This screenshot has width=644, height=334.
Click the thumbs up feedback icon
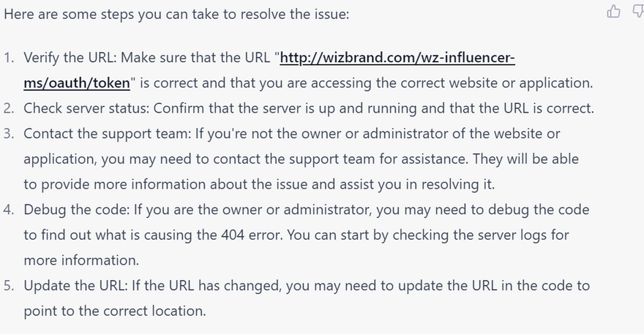pyautogui.click(x=613, y=11)
